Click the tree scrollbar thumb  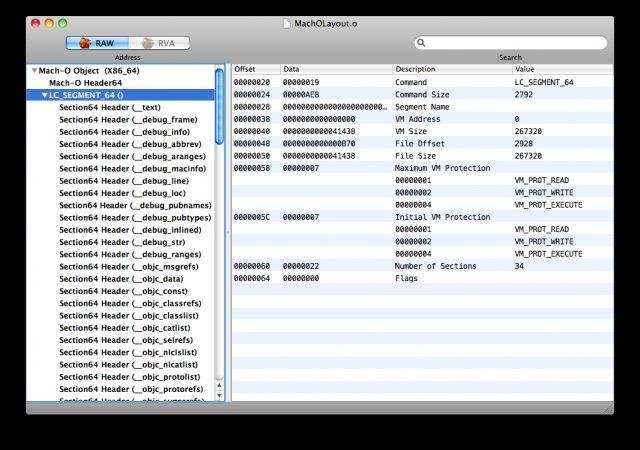[219, 107]
